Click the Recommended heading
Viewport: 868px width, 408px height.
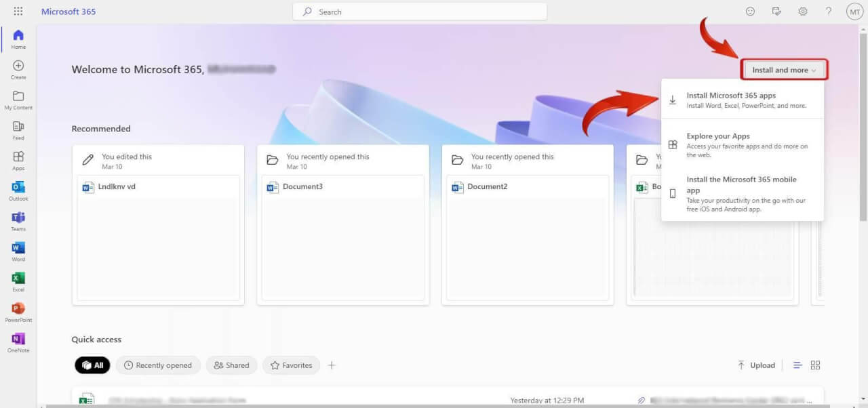point(101,129)
